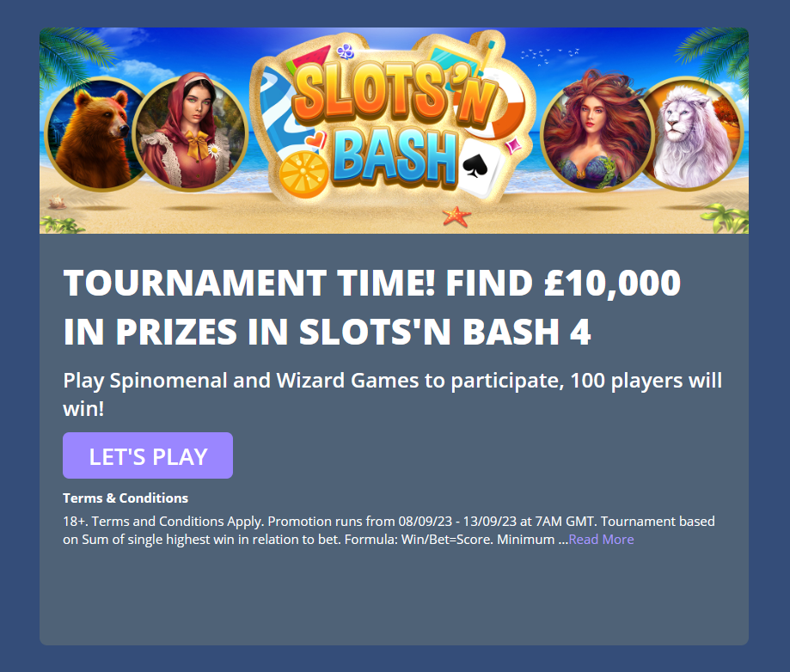This screenshot has height=672, width=790.
Task: Select the red-hooded woman game circle
Action: pyautogui.click(x=191, y=132)
